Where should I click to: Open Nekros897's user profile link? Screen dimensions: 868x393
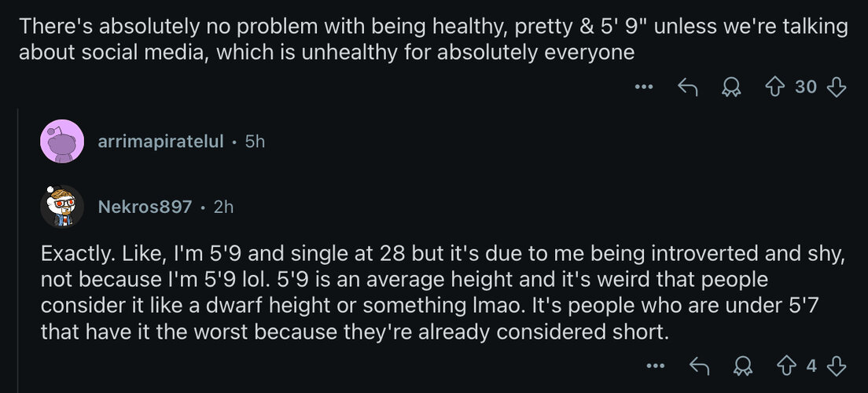(145, 207)
